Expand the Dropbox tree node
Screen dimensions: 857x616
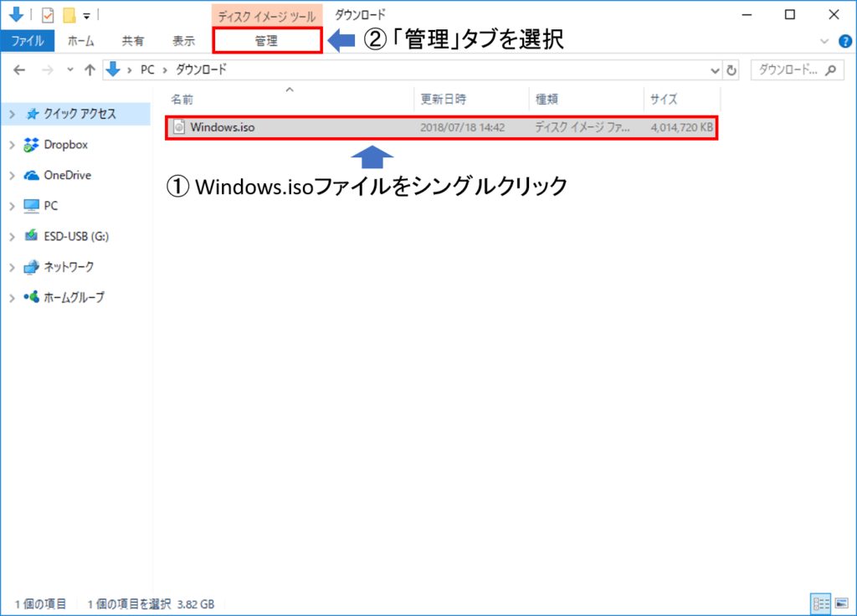12,145
